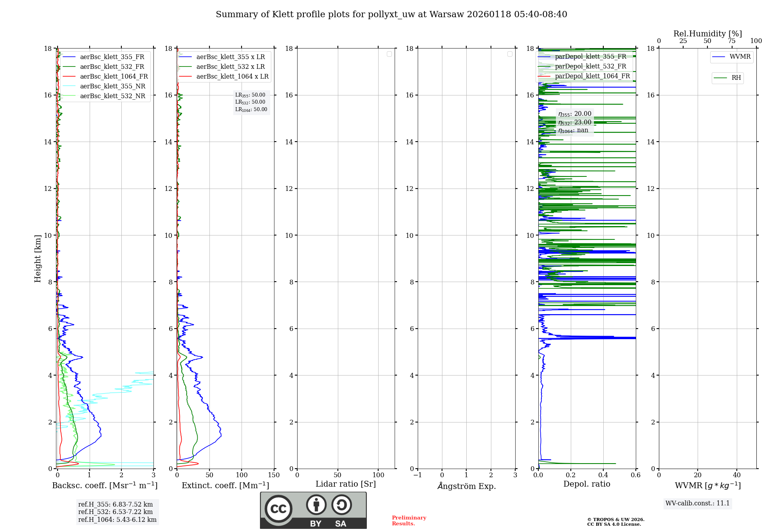Click the WV-calib.const. 11.1 label
Viewport: 783px width, 532px height.
click(697, 503)
